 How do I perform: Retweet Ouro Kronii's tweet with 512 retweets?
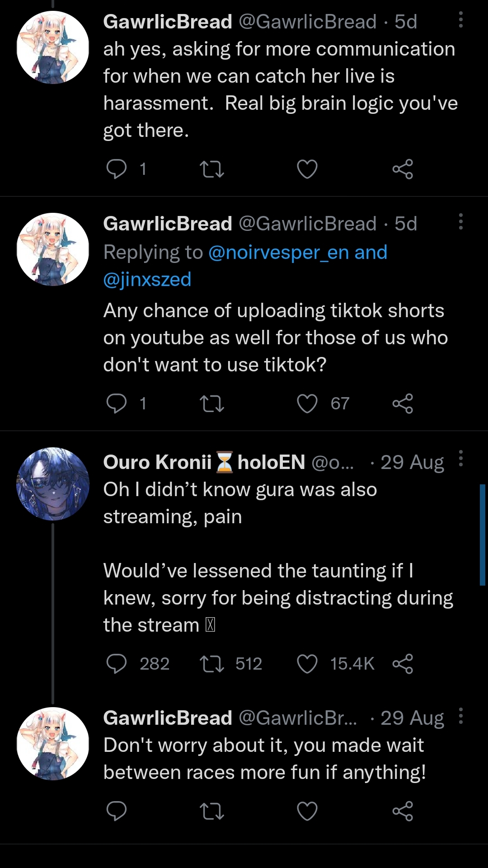(212, 664)
